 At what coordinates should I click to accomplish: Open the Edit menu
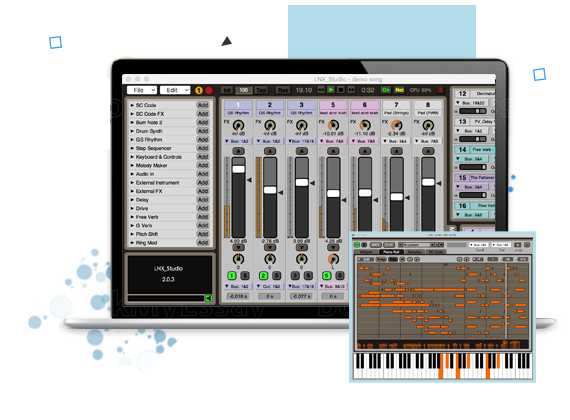tap(175, 90)
